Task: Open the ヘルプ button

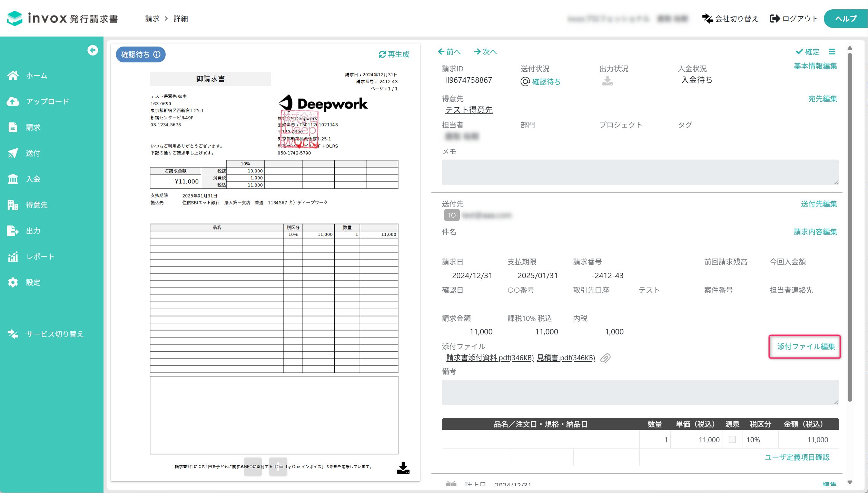Action: tap(845, 19)
